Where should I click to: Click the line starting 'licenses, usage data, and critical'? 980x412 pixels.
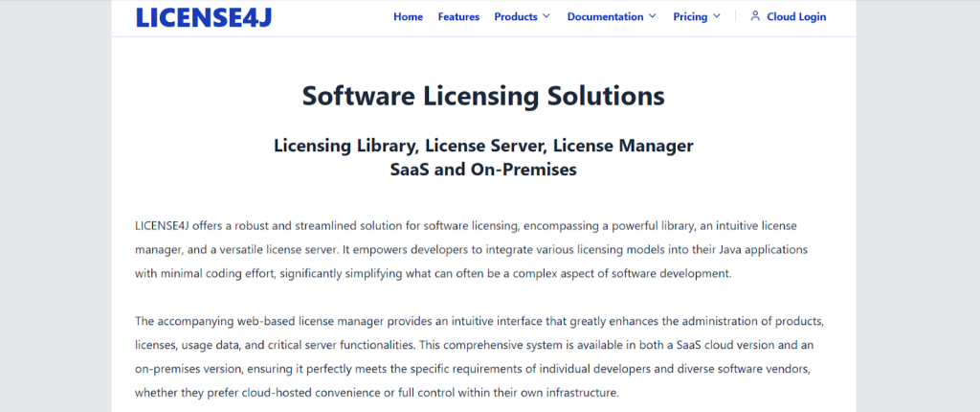(x=474, y=346)
